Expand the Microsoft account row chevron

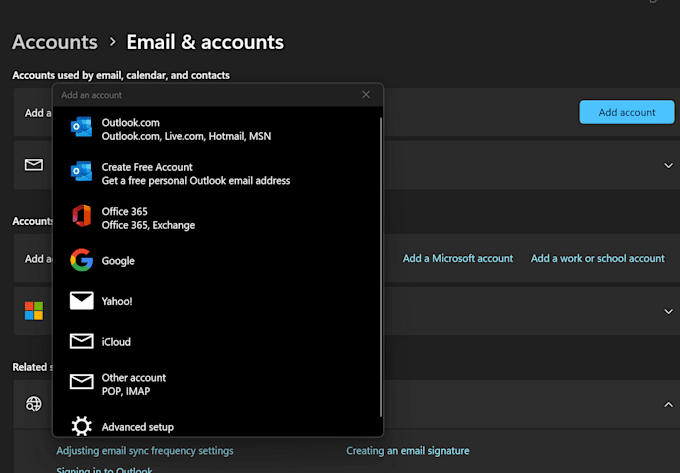point(668,311)
